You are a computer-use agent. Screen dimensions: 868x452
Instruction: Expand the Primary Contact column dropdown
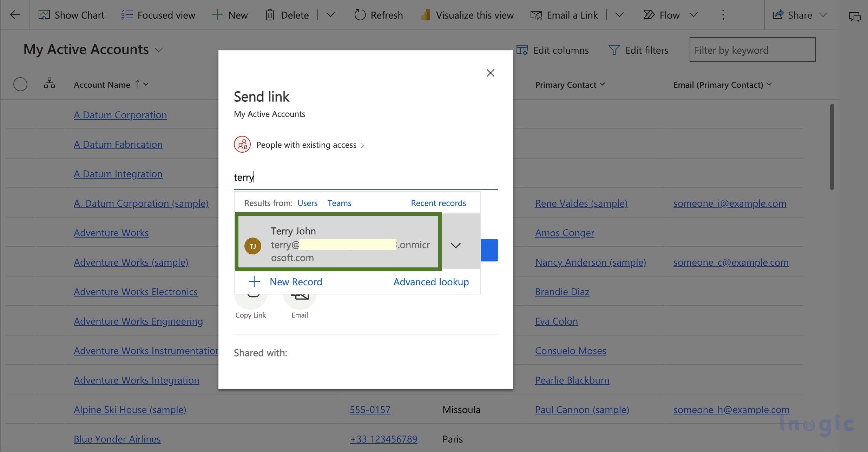point(603,84)
